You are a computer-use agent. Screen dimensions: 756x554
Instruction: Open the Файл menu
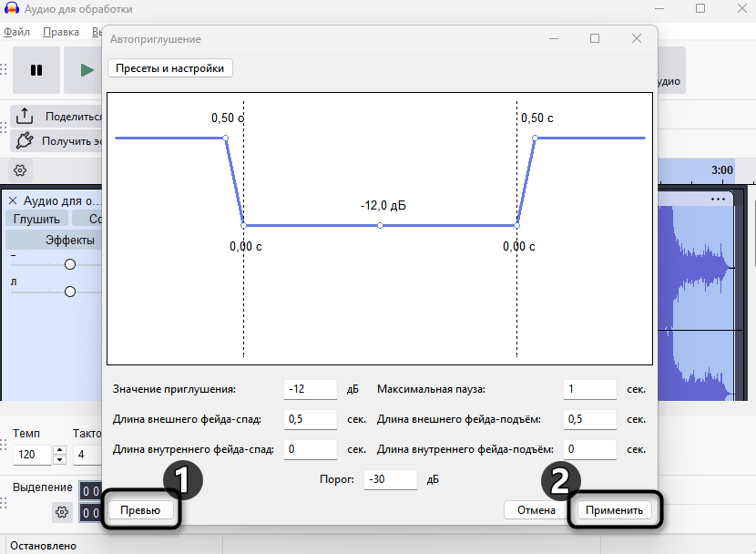17,32
